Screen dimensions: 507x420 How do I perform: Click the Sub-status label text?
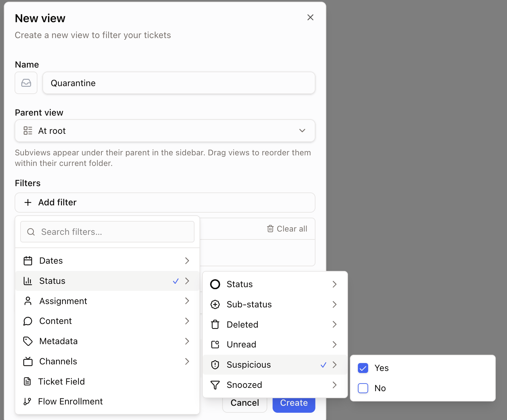[249, 304]
